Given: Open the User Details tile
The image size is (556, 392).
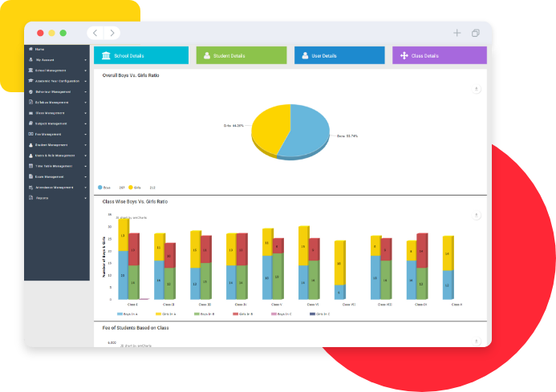Looking at the screenshot, I should pyautogui.click(x=339, y=55).
